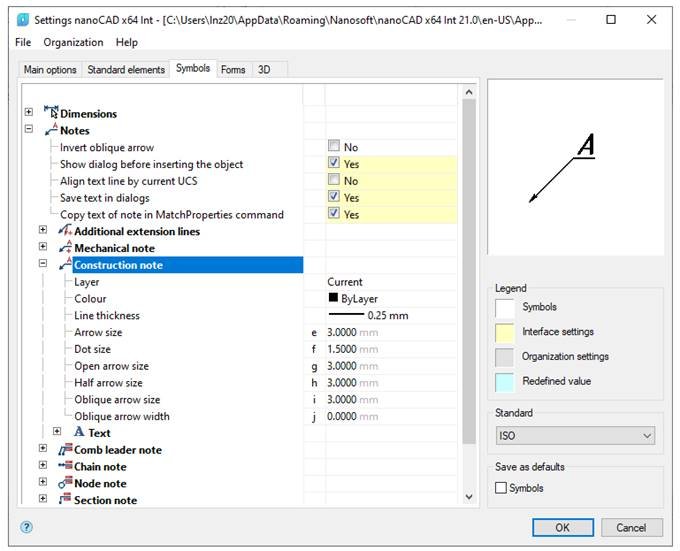
Task: Confirm settings with OK button
Action: 563,528
